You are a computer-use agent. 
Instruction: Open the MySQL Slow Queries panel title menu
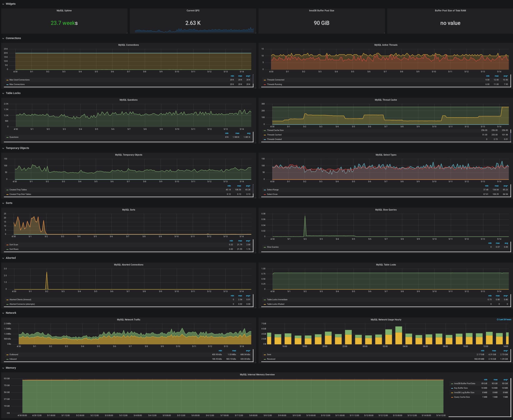point(386,210)
